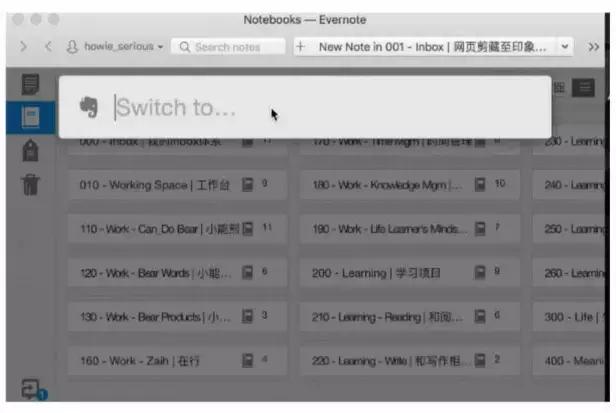Click the Evernote elephant icon
Screen dimensions: 616x413
(89, 107)
